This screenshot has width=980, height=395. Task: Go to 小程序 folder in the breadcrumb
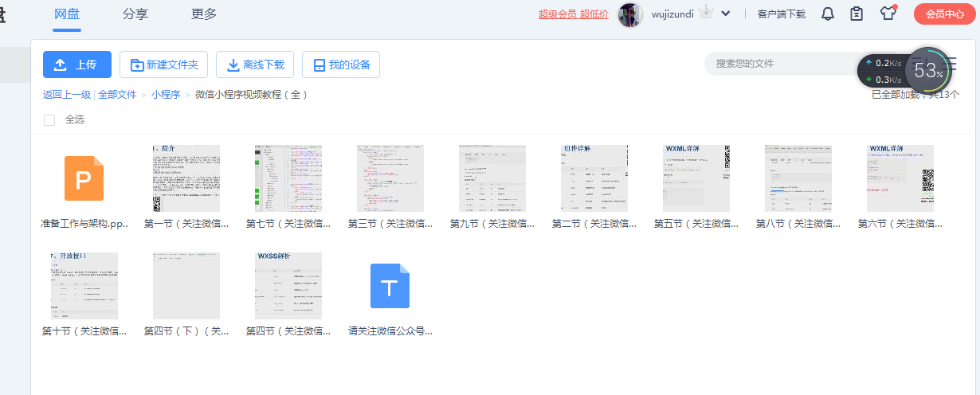(166, 94)
